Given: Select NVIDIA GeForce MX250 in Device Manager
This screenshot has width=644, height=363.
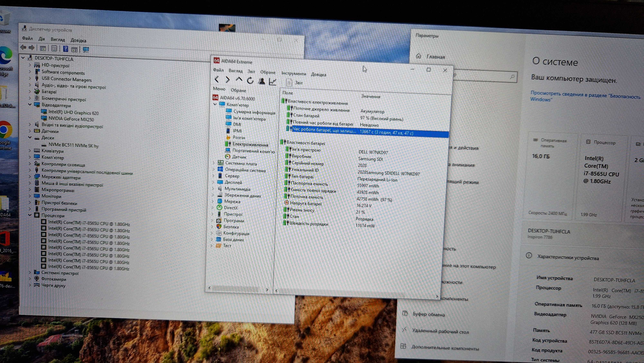Looking at the screenshot, I should click(x=71, y=119).
